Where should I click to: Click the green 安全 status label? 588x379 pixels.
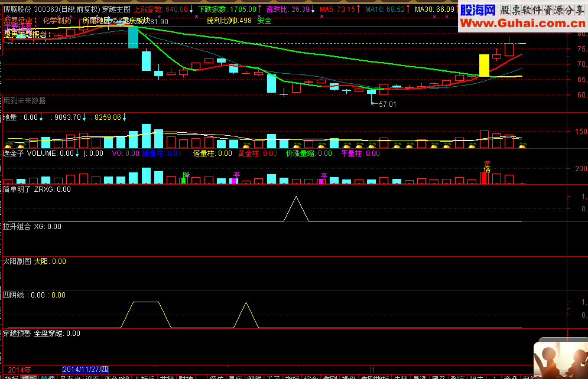tap(264, 21)
